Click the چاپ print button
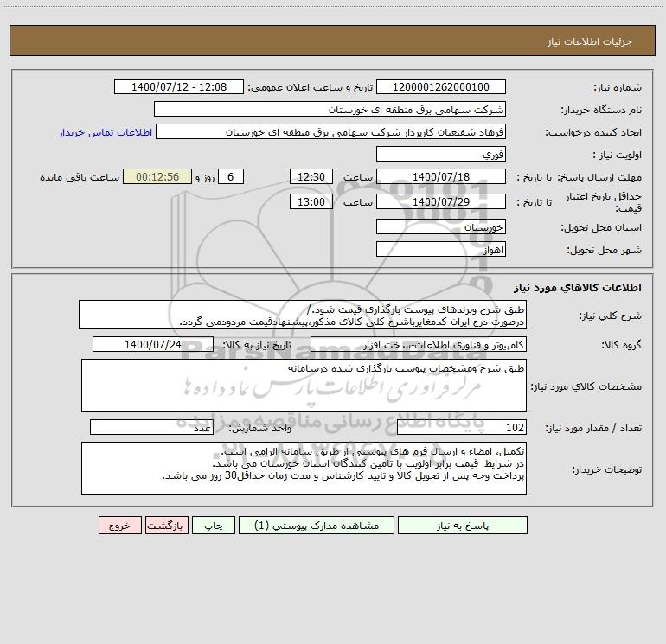Viewport: 666px width, 644px height. (214, 526)
